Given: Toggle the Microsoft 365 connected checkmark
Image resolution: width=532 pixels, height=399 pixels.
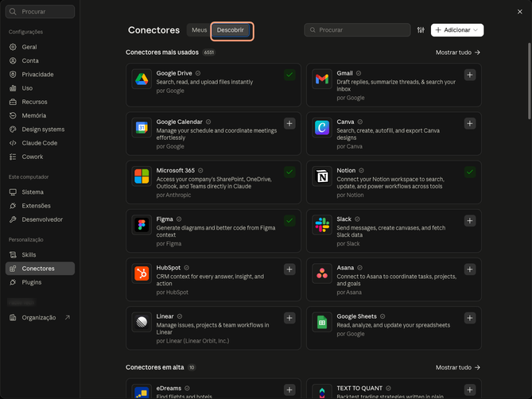Looking at the screenshot, I should point(289,172).
